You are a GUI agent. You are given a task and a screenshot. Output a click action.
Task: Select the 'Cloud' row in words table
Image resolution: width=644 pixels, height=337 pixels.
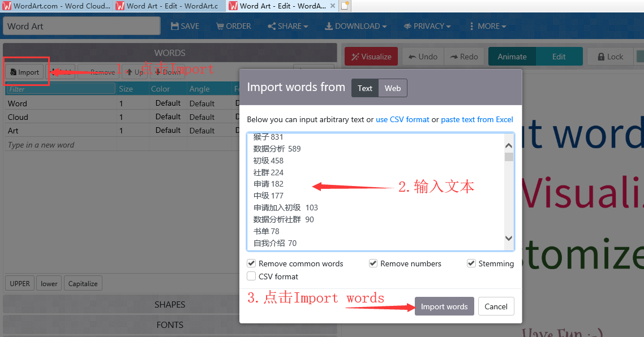point(122,117)
